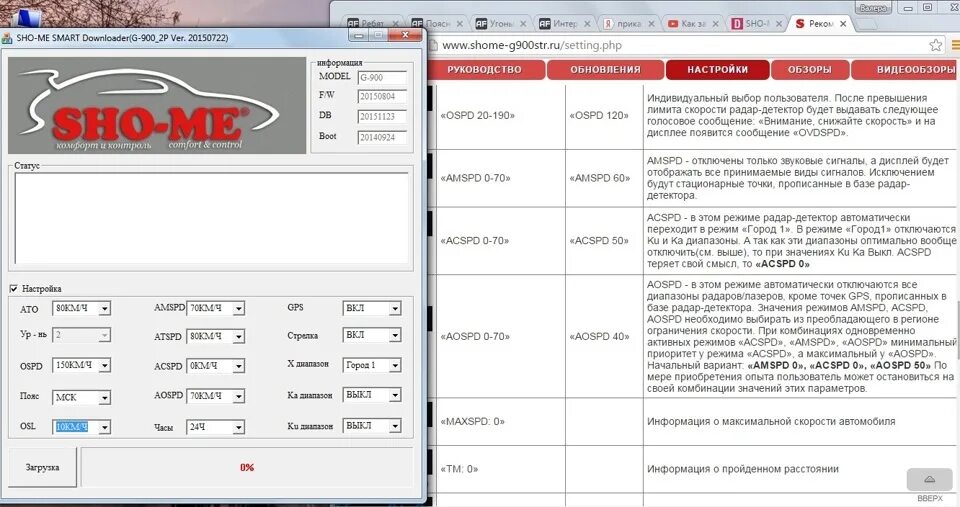The height and width of the screenshot is (507, 960).
Task: Open the OSPD 150КМ/Ч dropdown
Action: [x=104, y=366]
